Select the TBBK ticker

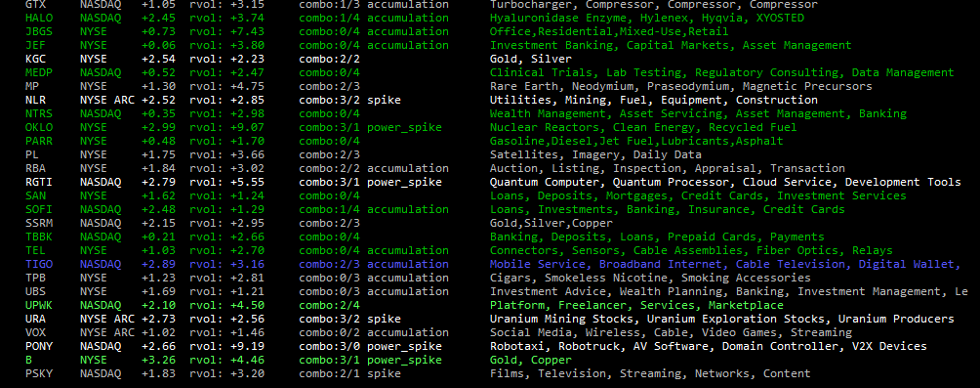click(x=39, y=237)
